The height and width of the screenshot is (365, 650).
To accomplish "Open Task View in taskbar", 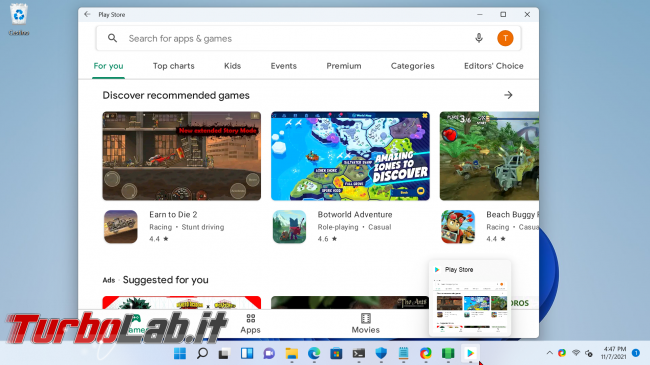I will pyautogui.click(x=224, y=353).
